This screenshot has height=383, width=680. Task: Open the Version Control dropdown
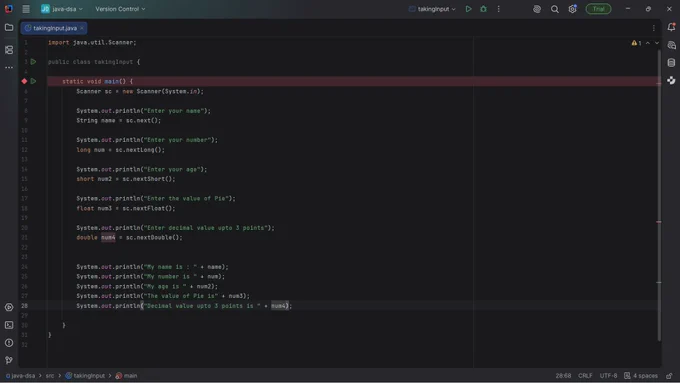tap(120, 9)
